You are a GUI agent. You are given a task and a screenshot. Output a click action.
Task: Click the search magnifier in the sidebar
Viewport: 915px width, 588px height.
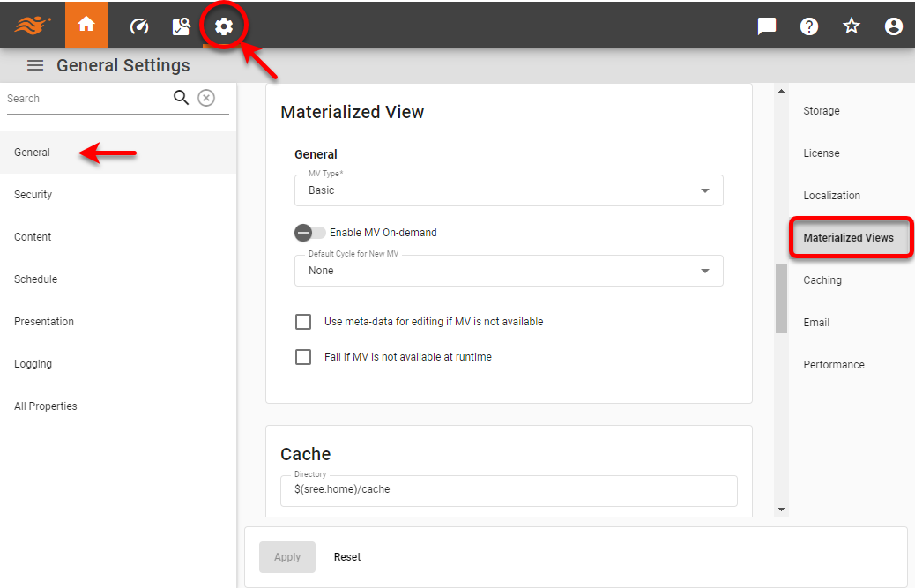coord(181,98)
